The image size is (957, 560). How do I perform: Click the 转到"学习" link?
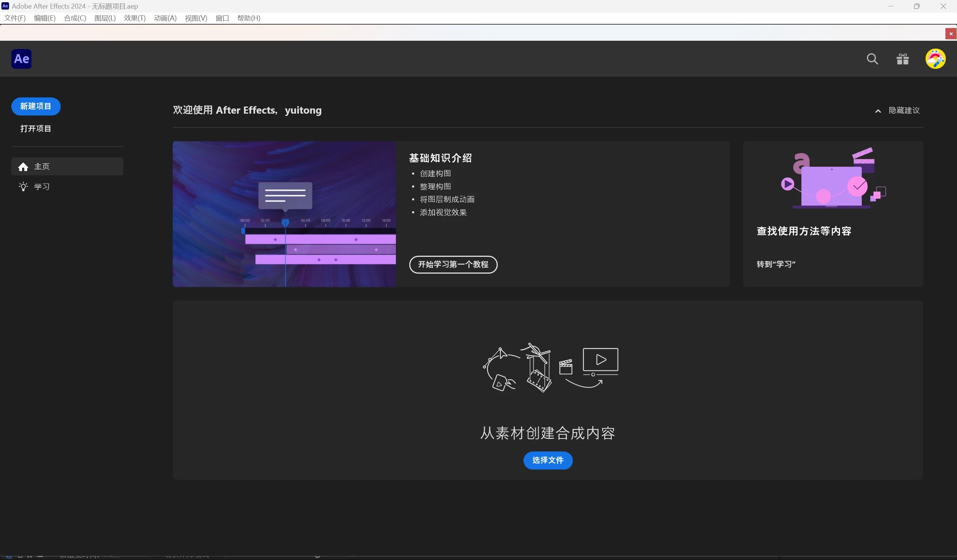click(775, 264)
